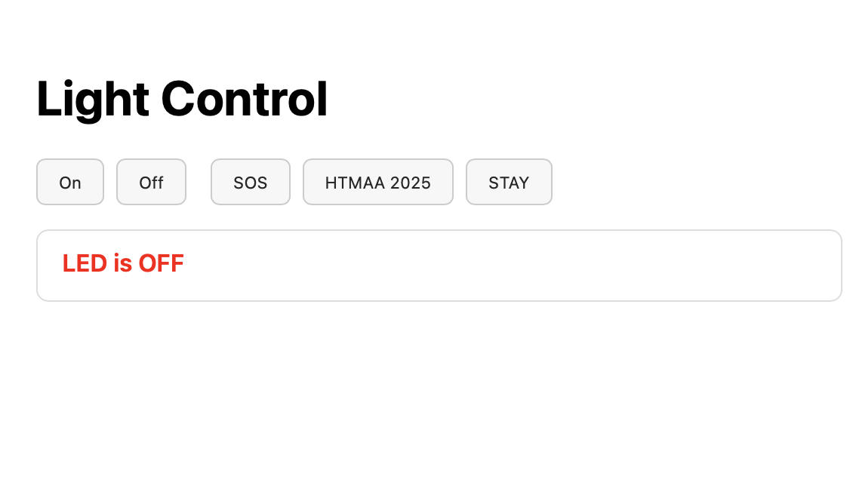Click the red LED status message
Image resolution: width=853 pixels, height=504 pixels.
tap(123, 263)
